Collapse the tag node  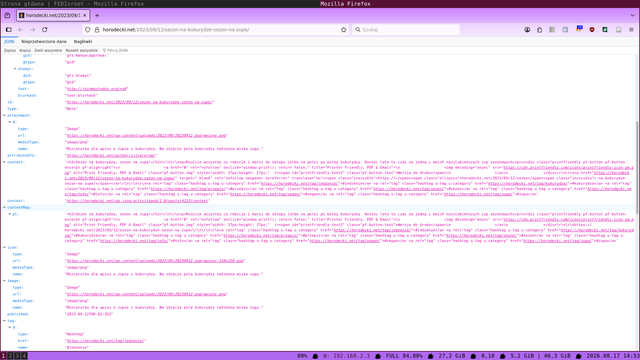(4, 321)
